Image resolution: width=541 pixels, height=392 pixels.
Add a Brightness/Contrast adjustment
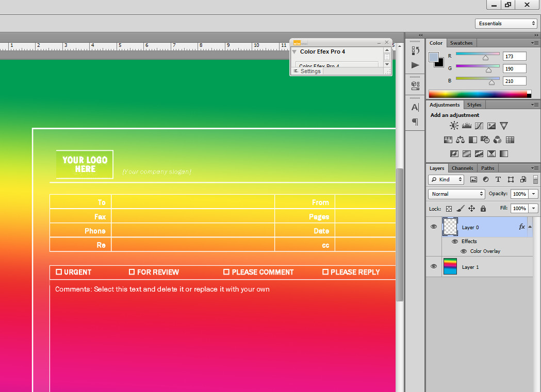[x=454, y=126]
